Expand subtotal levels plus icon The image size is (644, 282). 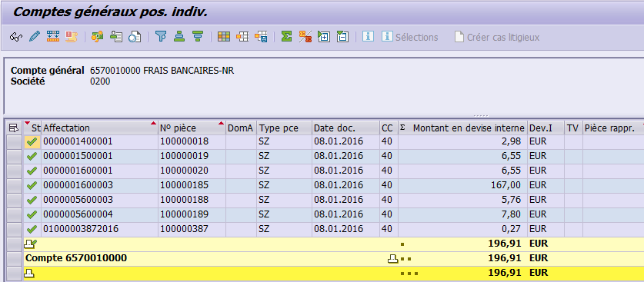point(324,36)
